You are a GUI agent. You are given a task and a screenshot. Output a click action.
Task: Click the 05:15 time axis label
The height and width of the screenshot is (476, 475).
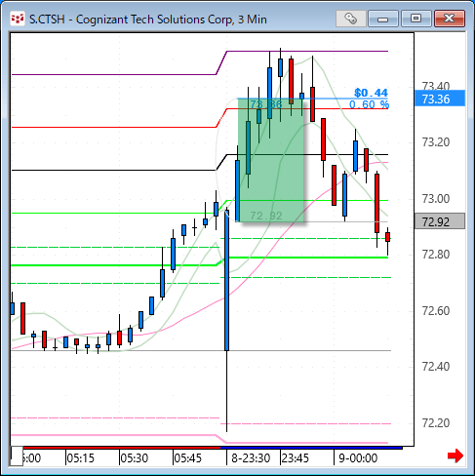[x=81, y=458]
